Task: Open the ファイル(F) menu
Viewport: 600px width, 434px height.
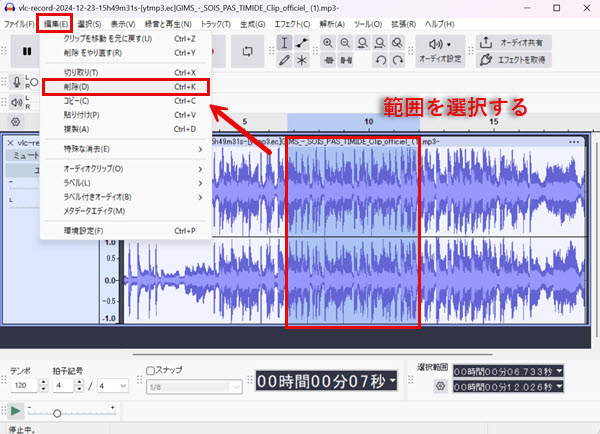Action: point(19,24)
